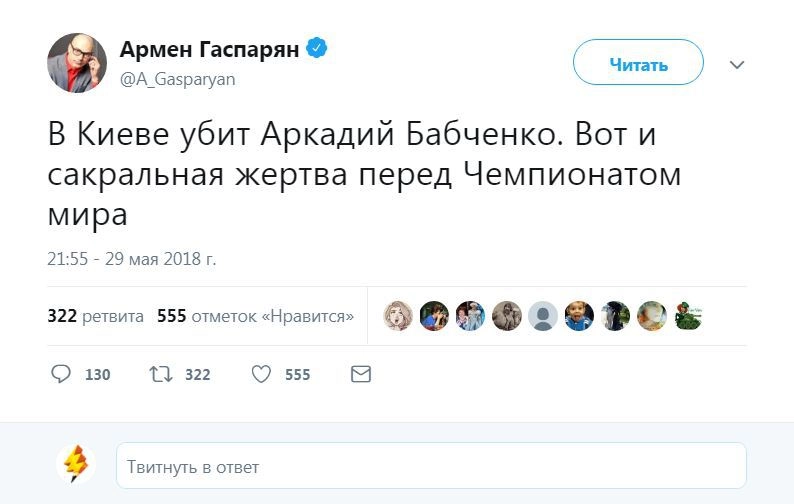Screen dimensions: 794x504
Task: Like the tweet with the heart icon
Action: pos(261,374)
